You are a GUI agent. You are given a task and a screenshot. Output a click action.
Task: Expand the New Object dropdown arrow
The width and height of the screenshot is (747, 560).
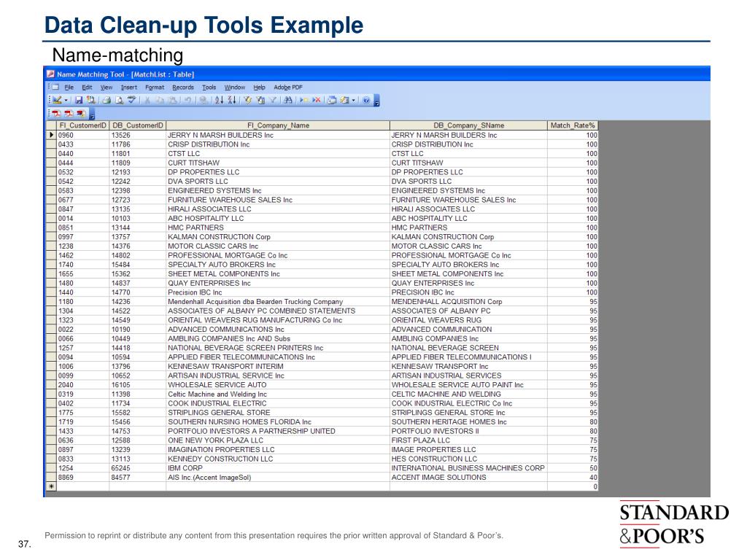(354, 101)
